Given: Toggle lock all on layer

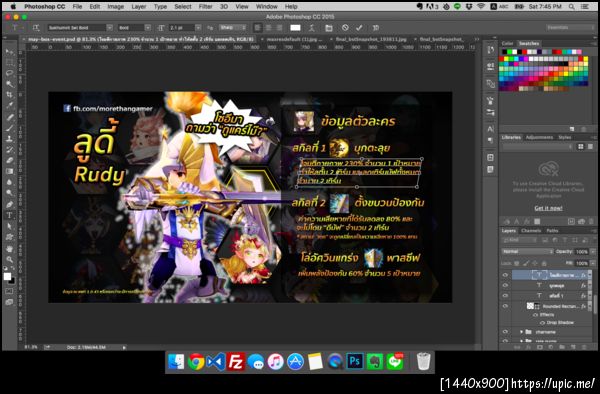Looking at the screenshot, I should pos(544,263).
